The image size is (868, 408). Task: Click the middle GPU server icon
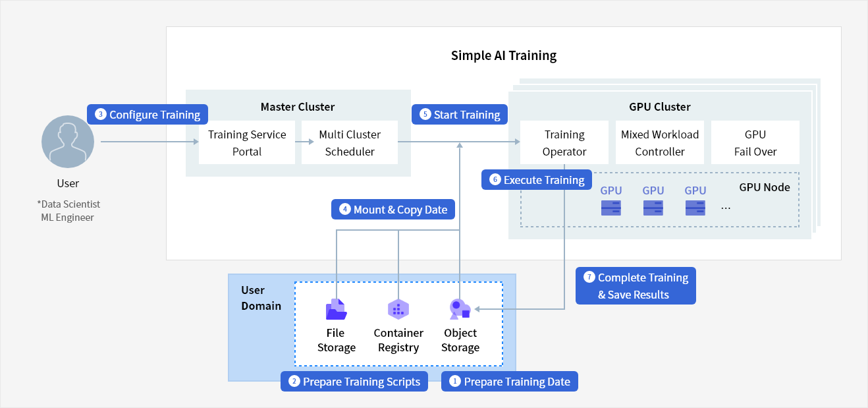(653, 208)
